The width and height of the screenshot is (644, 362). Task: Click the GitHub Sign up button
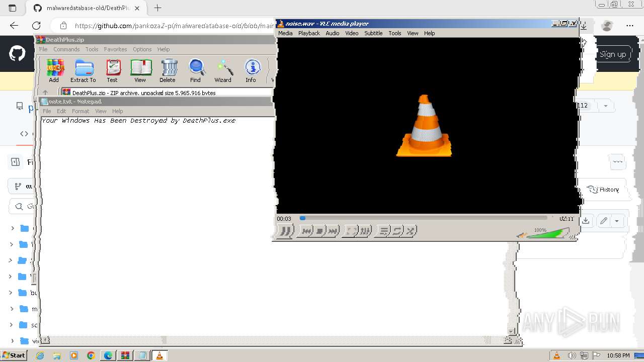(x=613, y=54)
